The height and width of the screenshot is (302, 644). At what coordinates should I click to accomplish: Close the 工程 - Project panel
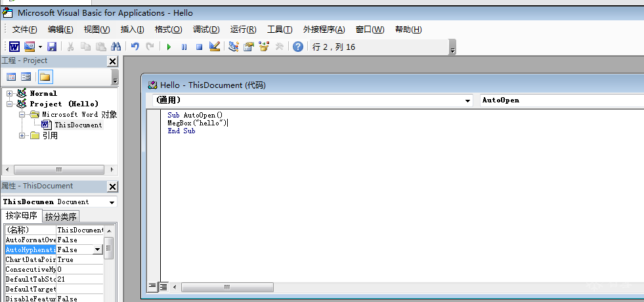coord(112,62)
